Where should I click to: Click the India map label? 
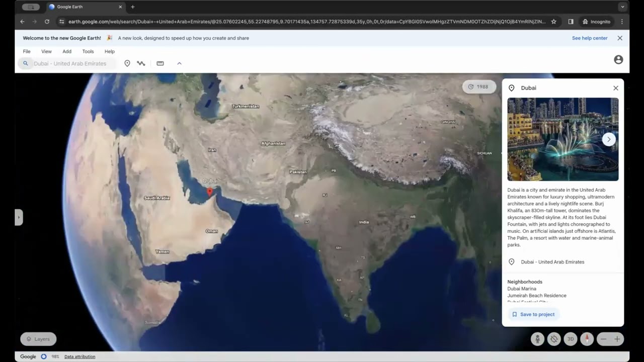(x=364, y=222)
